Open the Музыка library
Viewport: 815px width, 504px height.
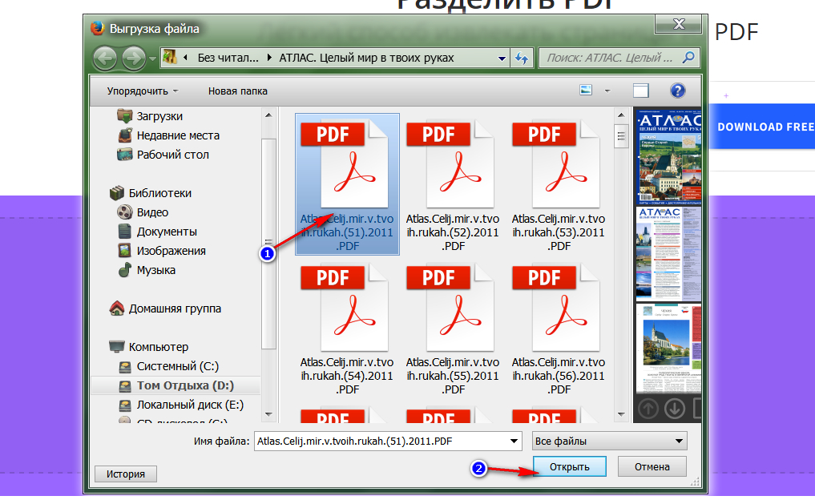pos(146,270)
